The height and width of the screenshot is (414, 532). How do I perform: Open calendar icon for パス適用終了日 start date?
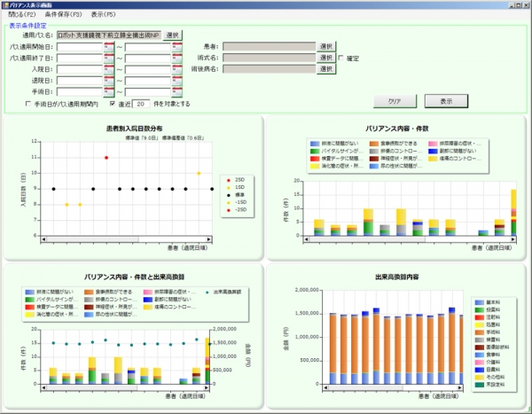coord(108,58)
